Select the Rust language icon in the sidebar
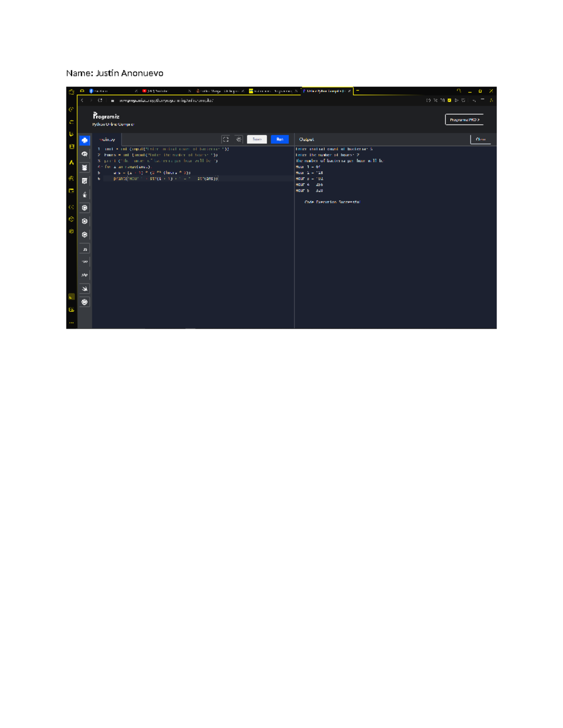The height and width of the screenshot is (728, 563). 84,302
